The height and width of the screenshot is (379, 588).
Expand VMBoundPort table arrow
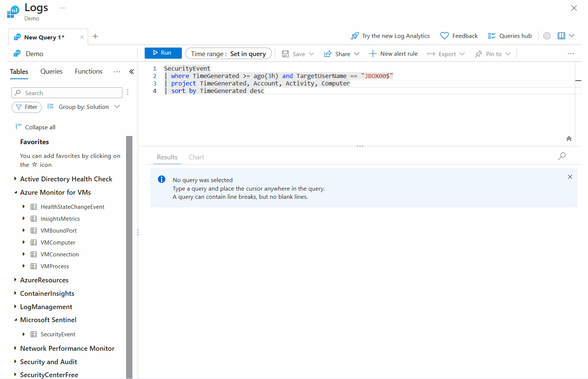(x=23, y=230)
